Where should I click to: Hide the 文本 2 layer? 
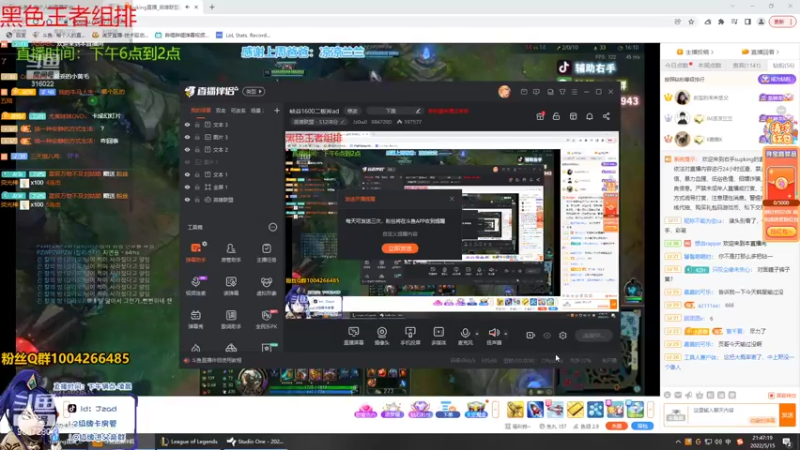(x=187, y=149)
